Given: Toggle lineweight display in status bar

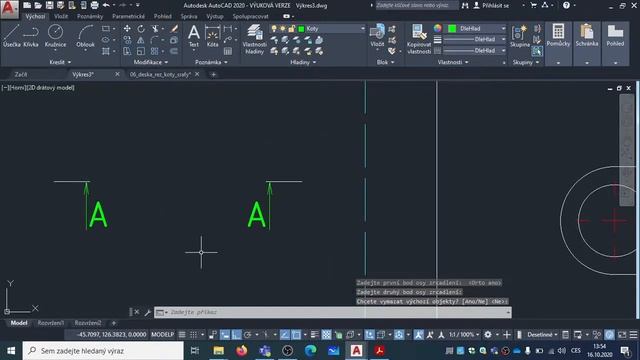Looking at the screenshot, I should (314, 335).
